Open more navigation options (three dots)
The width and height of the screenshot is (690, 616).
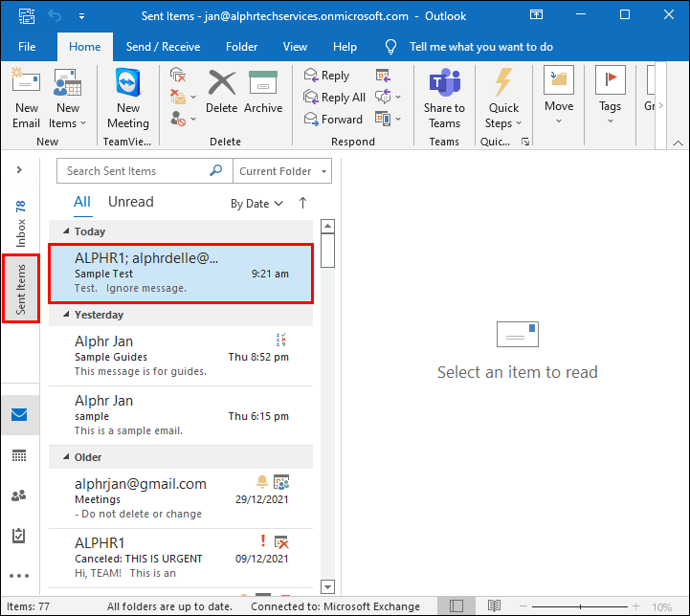coord(19,576)
